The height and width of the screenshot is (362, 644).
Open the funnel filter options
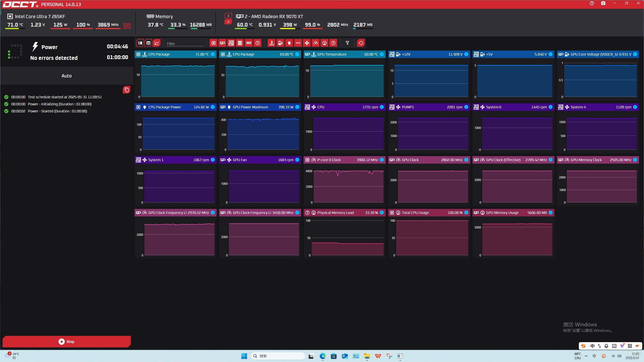347,43
